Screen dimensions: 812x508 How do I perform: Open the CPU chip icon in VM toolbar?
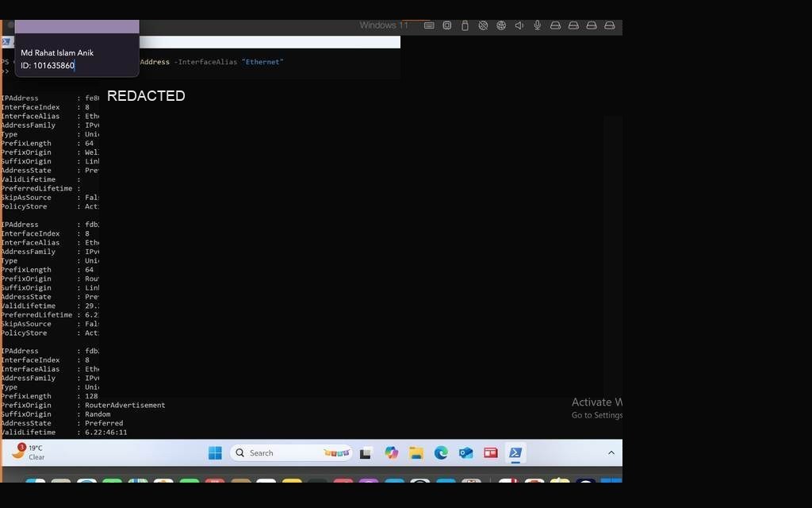point(447,25)
